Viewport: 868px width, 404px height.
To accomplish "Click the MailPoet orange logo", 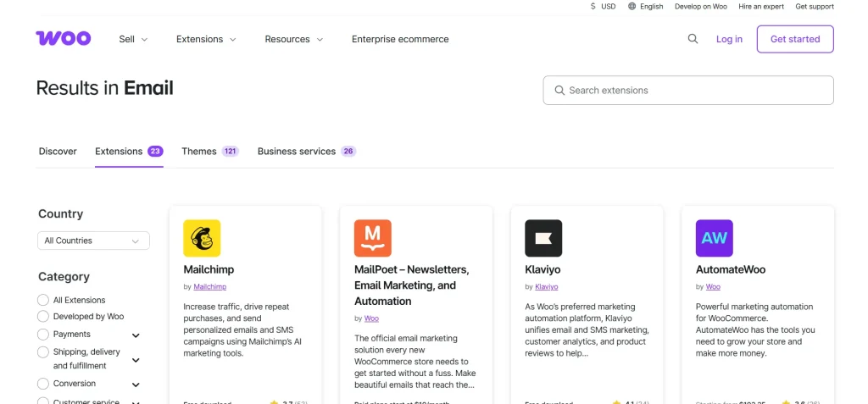I will pyautogui.click(x=373, y=238).
